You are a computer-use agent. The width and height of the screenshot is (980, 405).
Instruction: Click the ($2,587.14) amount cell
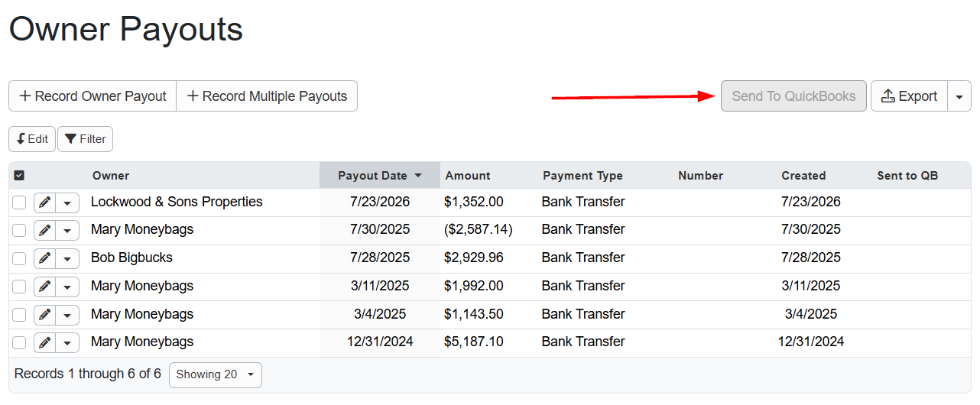(x=478, y=229)
